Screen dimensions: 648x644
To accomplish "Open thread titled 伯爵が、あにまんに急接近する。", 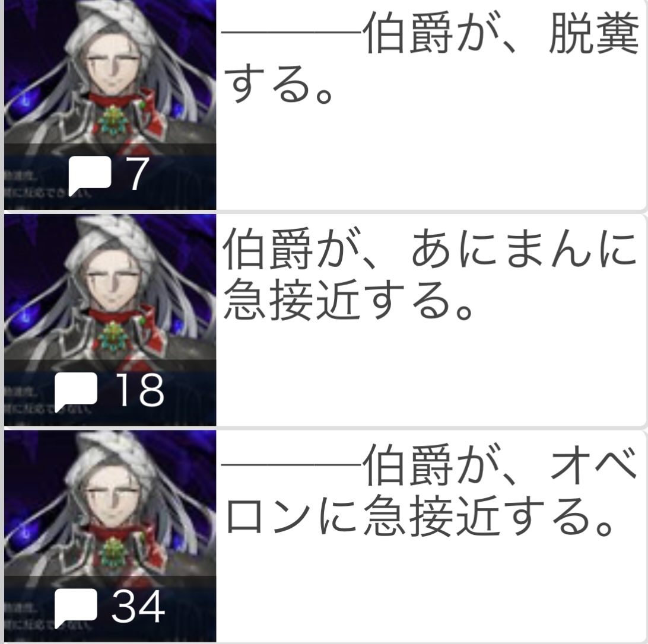I will point(430,274).
